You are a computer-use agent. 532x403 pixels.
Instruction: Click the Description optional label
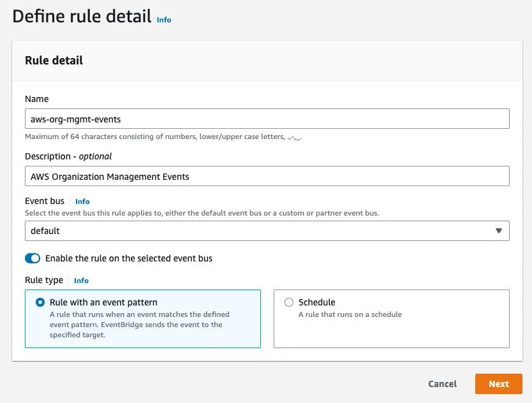tap(68, 156)
